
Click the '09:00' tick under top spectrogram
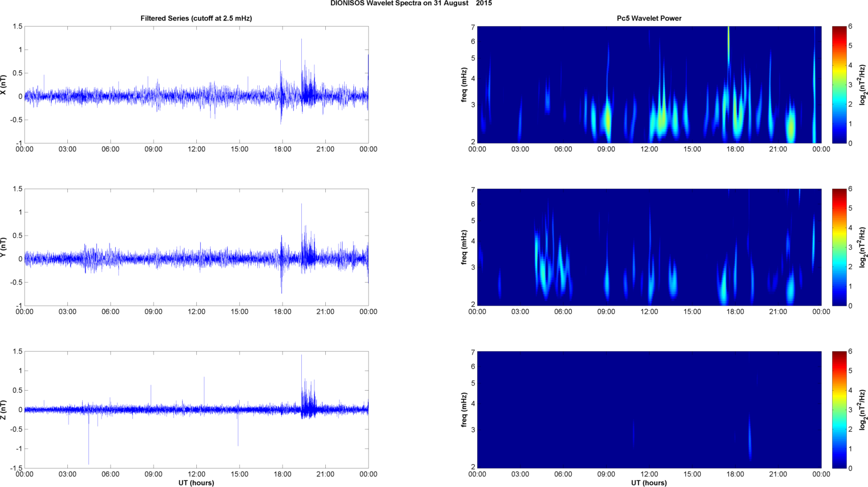[606, 149]
